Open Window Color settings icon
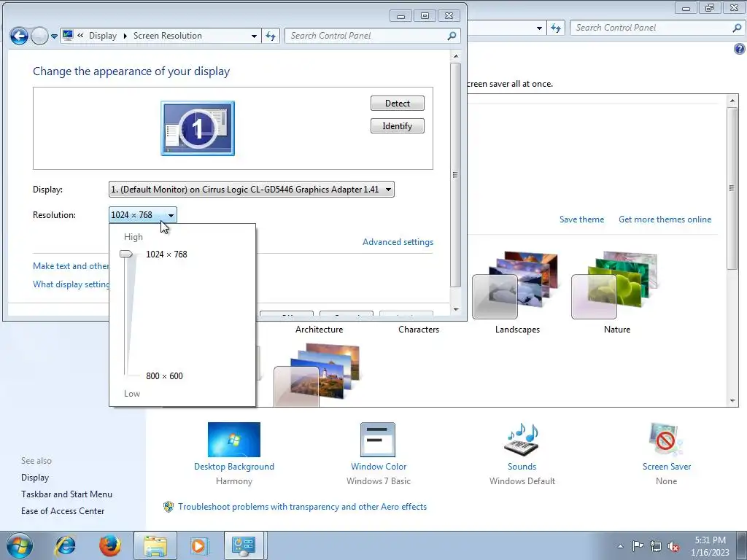The width and height of the screenshot is (747, 560). [378, 440]
